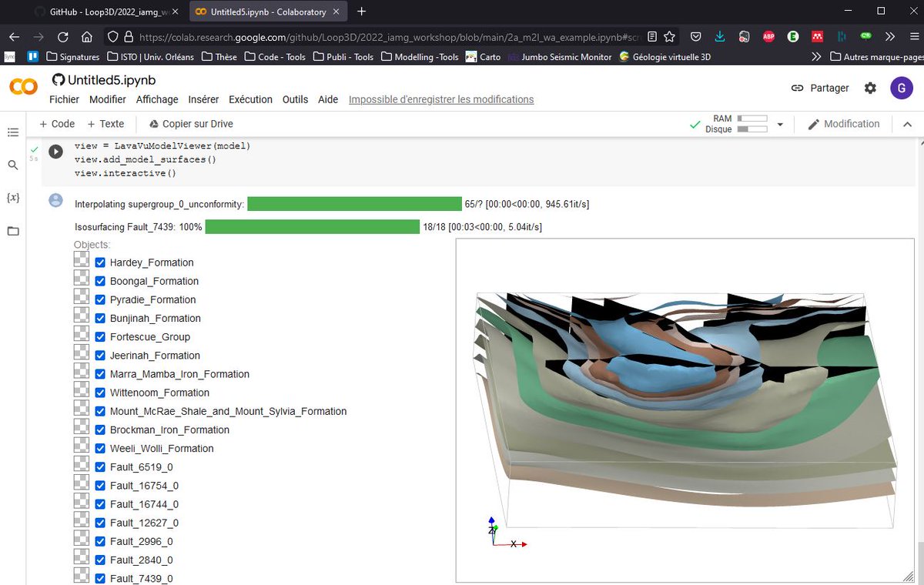Click Fault_16754_0 color swatch

(82, 483)
